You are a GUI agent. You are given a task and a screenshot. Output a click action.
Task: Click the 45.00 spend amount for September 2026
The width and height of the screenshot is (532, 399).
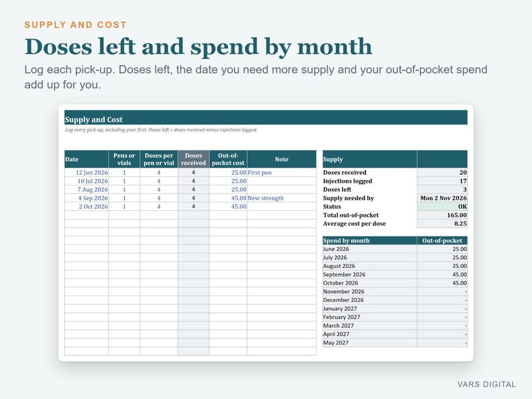coord(442,274)
